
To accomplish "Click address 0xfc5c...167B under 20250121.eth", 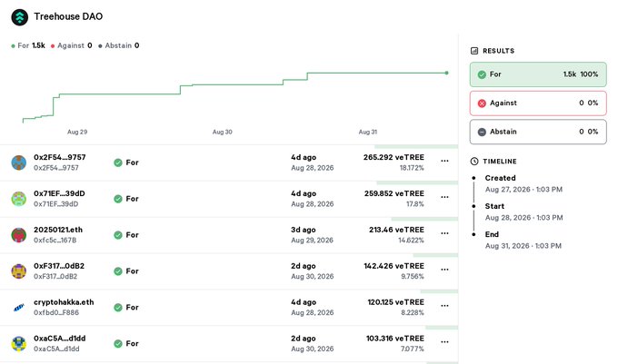I will 55,240.
